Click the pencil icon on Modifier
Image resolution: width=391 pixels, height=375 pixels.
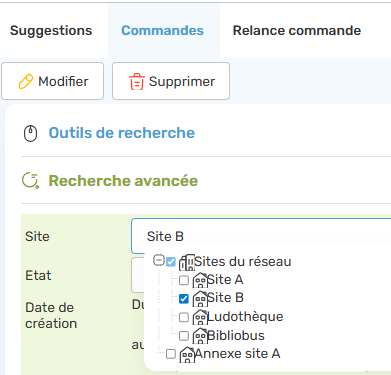coord(26,81)
